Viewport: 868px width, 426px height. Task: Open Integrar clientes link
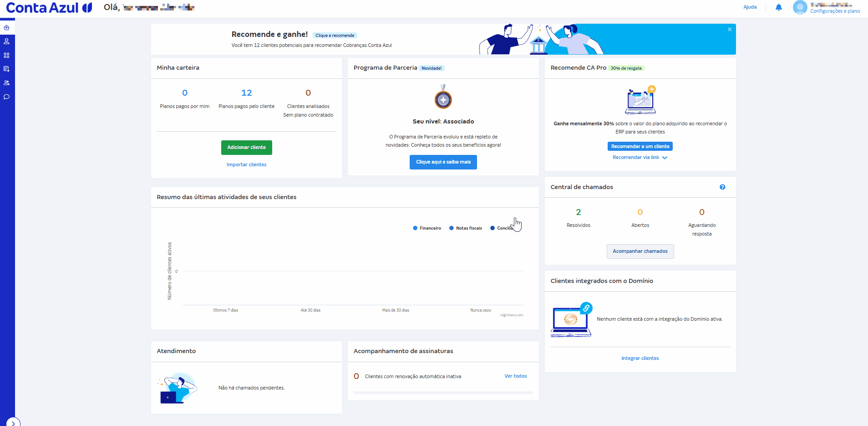(x=640, y=359)
